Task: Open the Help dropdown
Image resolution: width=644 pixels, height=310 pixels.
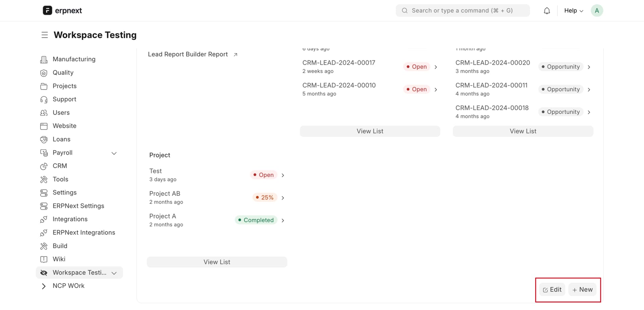Action: (573, 10)
